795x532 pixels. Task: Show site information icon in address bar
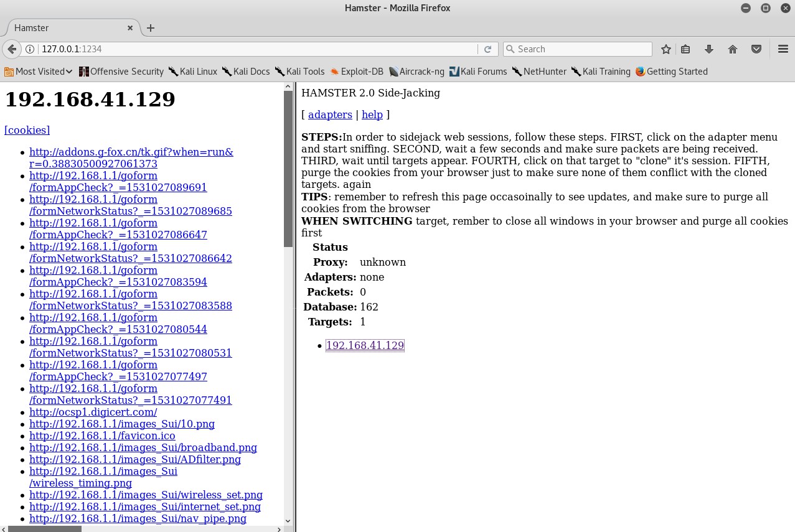pyautogui.click(x=29, y=49)
